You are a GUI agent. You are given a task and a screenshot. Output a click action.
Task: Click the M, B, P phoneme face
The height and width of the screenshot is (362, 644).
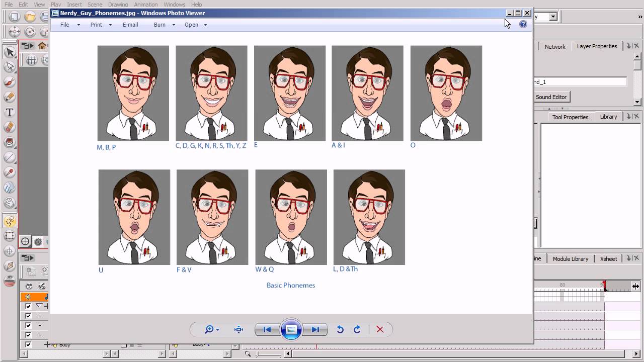[x=133, y=93]
